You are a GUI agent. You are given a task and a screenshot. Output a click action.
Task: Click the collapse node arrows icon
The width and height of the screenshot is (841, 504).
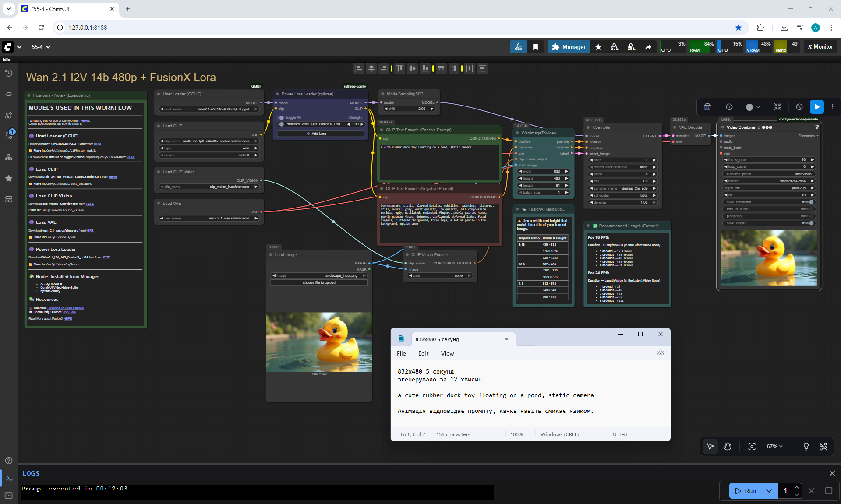pyautogui.click(x=777, y=107)
